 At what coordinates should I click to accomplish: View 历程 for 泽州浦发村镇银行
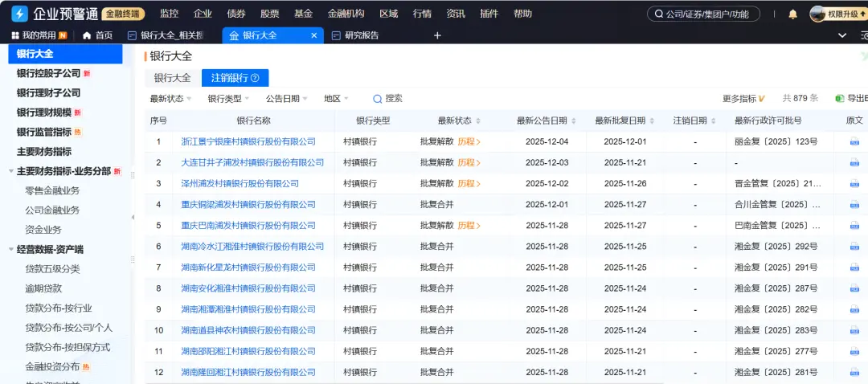coord(469,183)
